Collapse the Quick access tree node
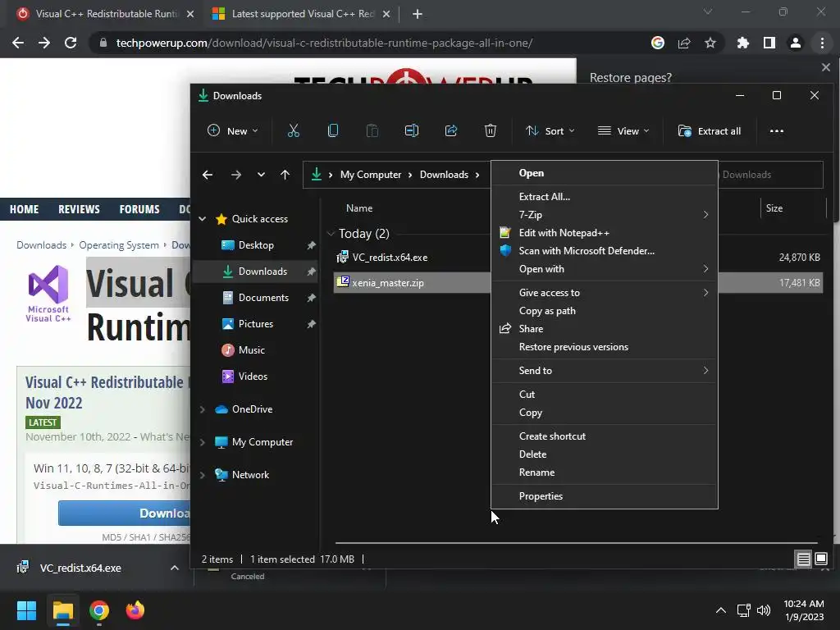 tap(203, 218)
